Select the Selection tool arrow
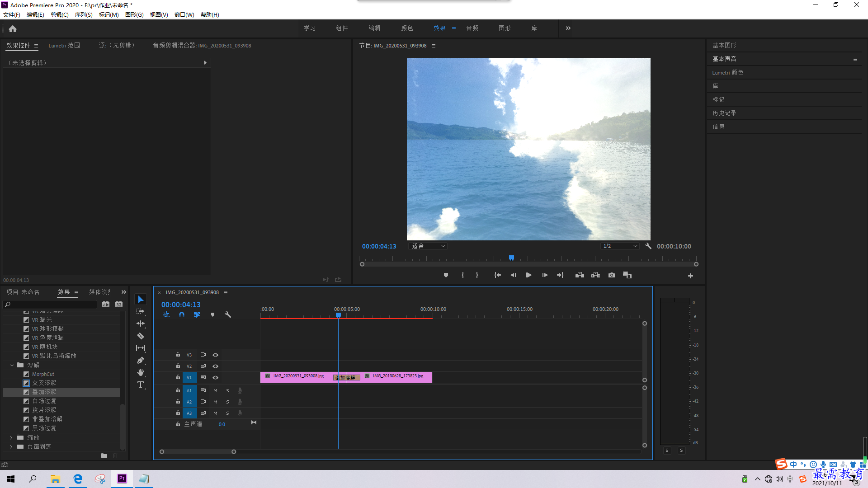The height and width of the screenshot is (488, 868). coord(141,300)
